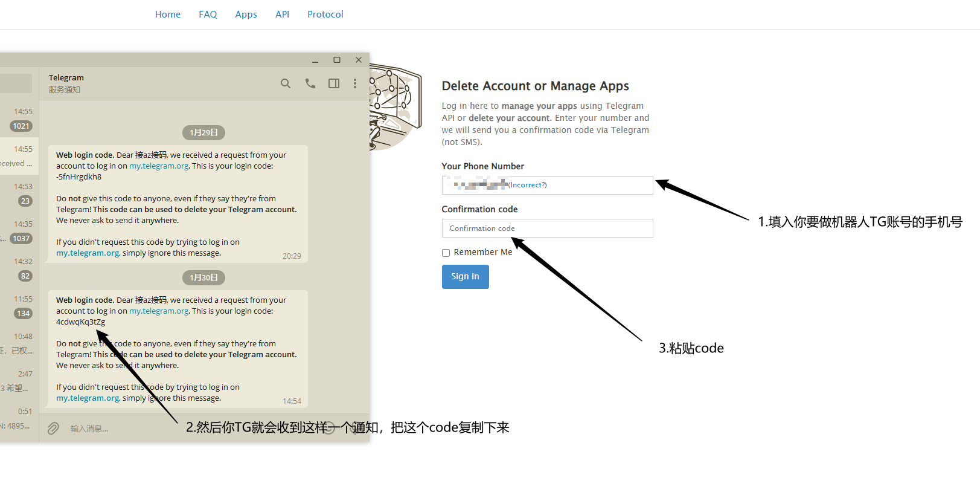Close the Telegram window
The width and height of the screenshot is (980, 492).
tap(359, 60)
